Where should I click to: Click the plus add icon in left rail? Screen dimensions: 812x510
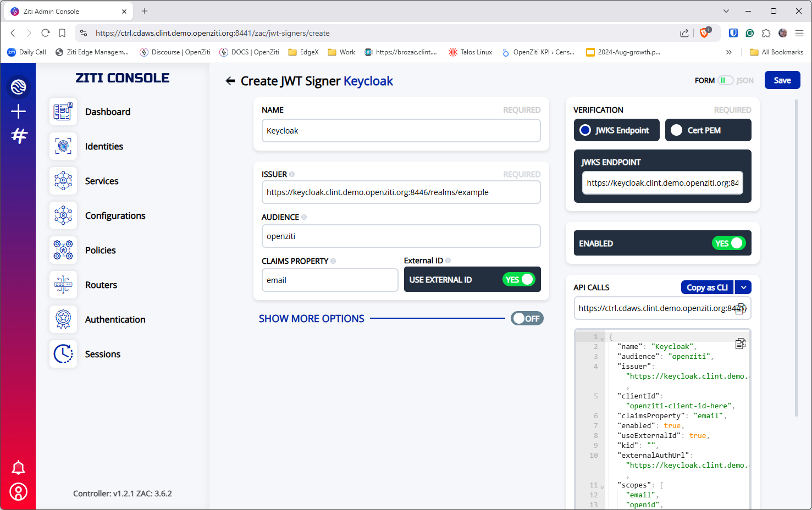click(18, 112)
